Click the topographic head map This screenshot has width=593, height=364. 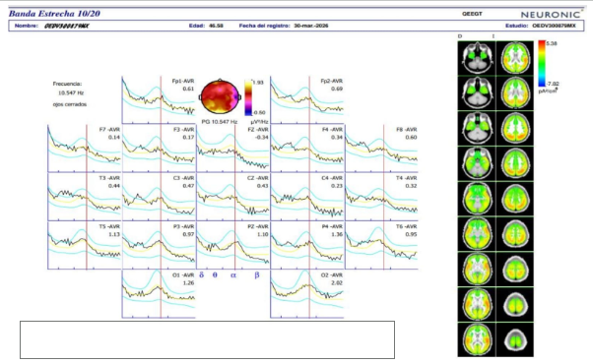click(x=220, y=97)
